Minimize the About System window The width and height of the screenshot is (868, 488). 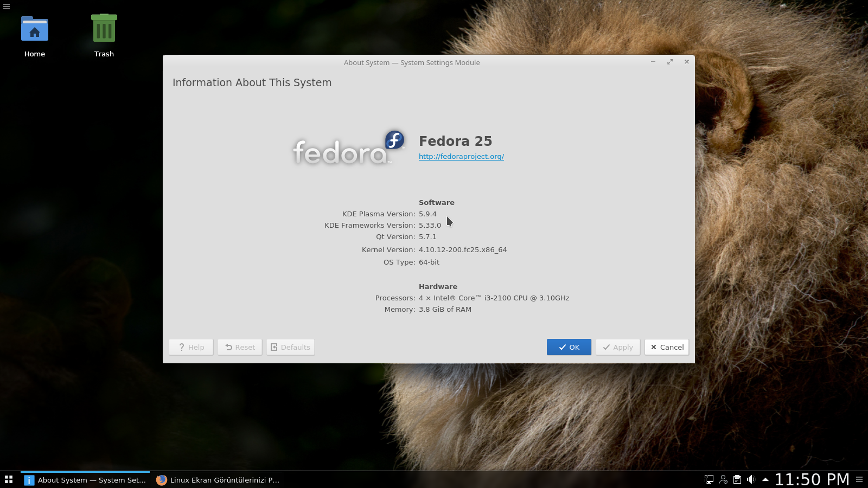point(653,62)
